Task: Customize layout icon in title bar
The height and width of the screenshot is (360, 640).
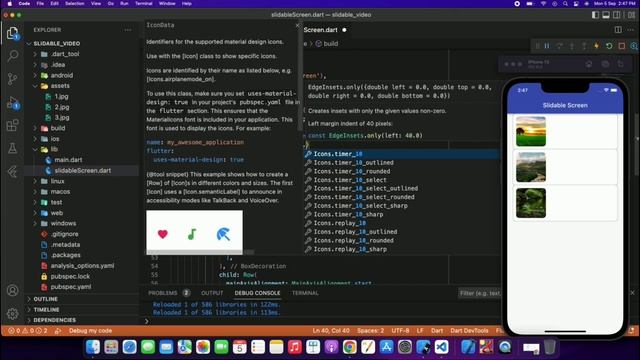Action: coord(631,15)
